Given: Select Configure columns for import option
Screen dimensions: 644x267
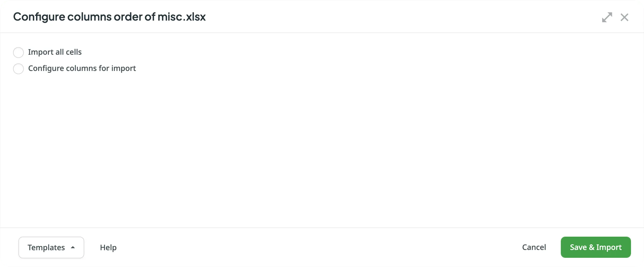Looking at the screenshot, I should [18, 69].
